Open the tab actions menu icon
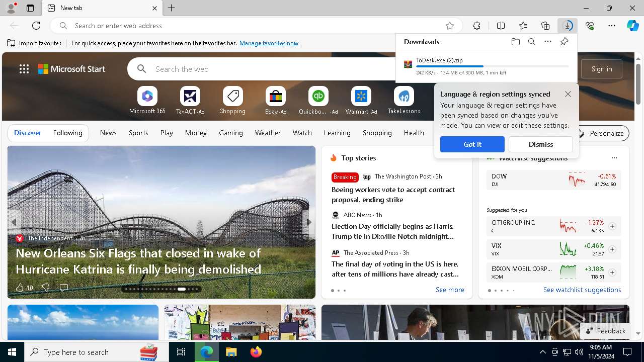Viewport: 644px width, 362px height. 30,8
